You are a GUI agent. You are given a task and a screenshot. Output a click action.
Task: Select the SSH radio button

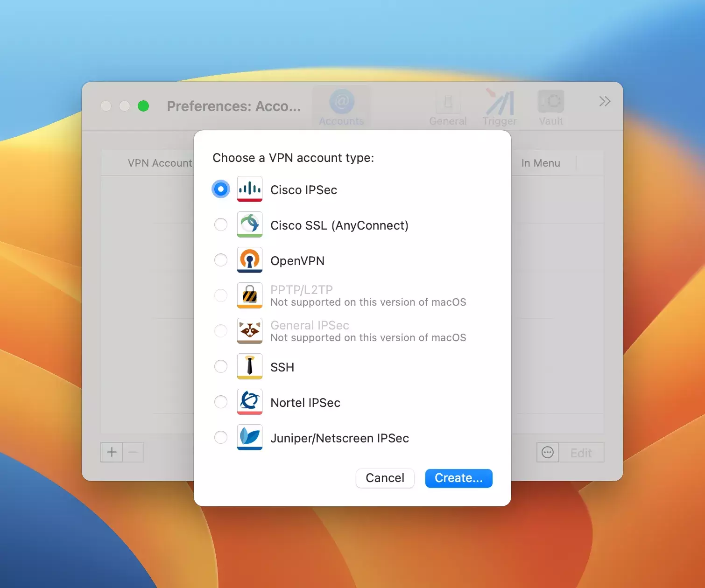(221, 367)
